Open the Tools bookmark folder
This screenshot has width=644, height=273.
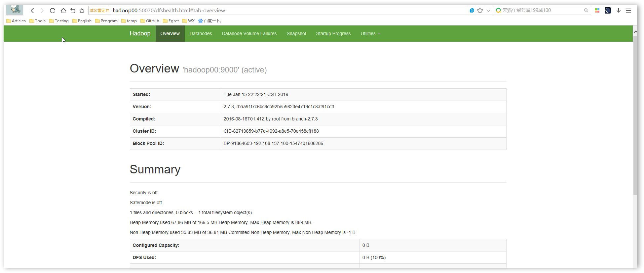point(37,21)
